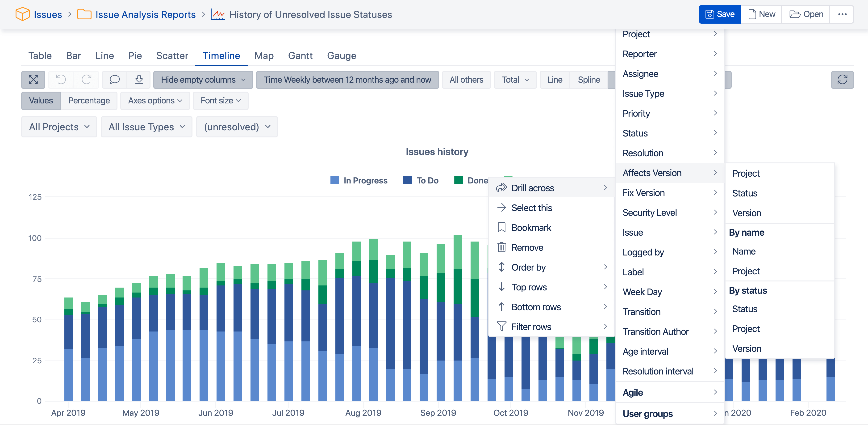Click the undo arrow icon
The width and height of the screenshot is (868, 425).
[61, 80]
